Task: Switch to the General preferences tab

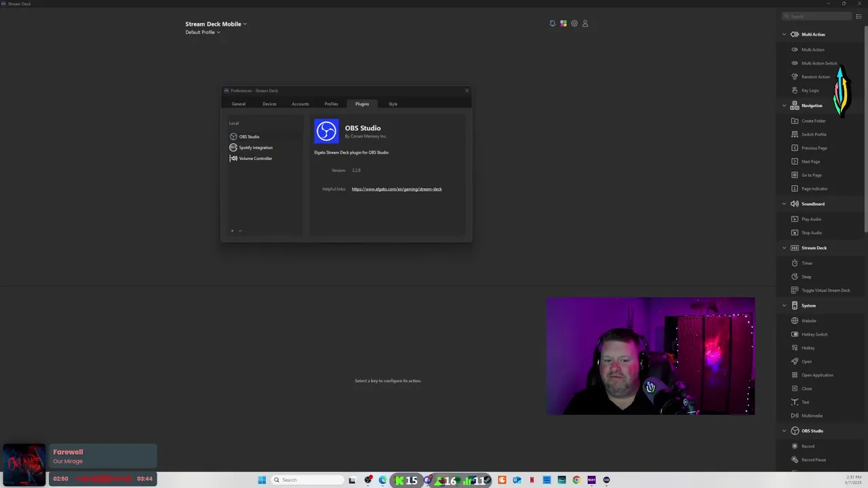Action: (239, 104)
